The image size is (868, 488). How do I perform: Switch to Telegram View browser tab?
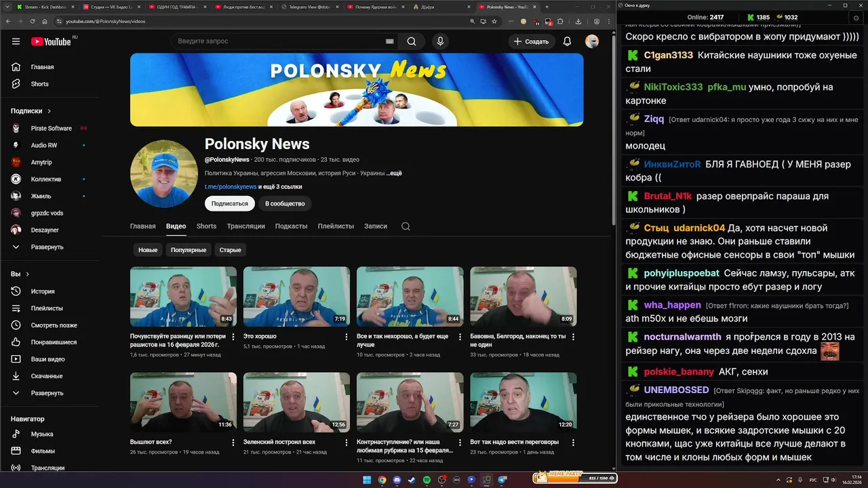(310, 7)
